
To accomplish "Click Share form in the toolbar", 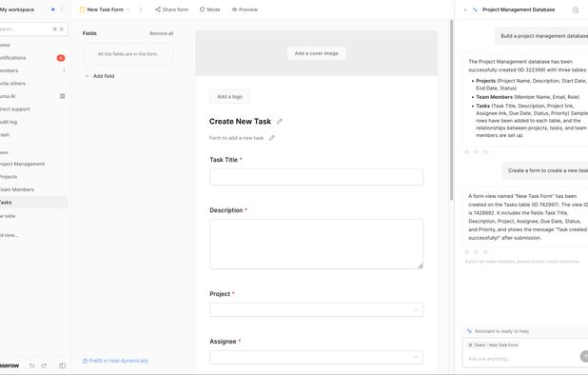I will 172,10.
